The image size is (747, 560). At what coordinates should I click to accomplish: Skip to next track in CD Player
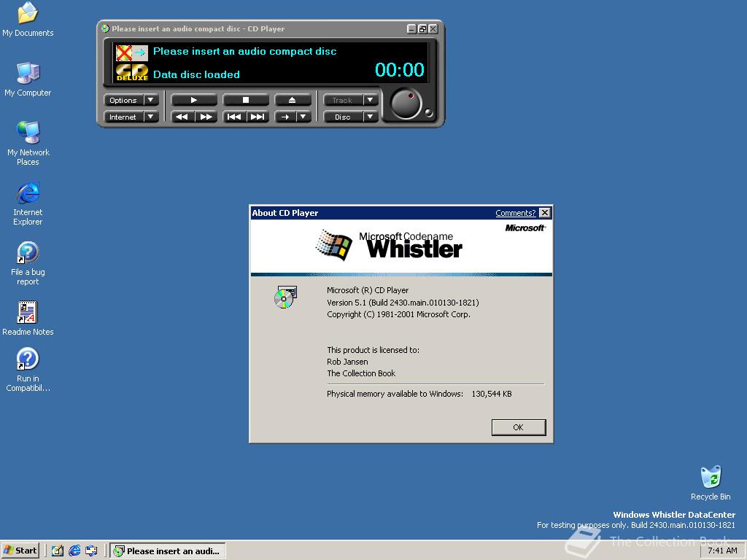[x=258, y=117]
